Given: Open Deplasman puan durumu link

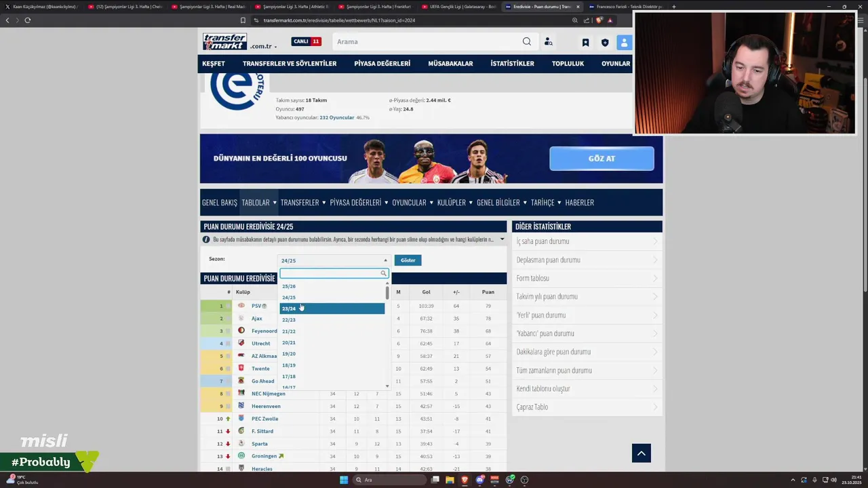Looking at the screenshot, I should [x=548, y=260].
